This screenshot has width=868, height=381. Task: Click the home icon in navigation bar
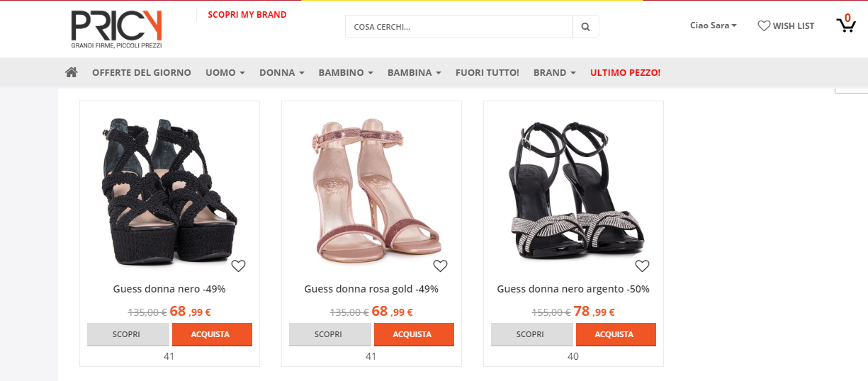(71, 72)
